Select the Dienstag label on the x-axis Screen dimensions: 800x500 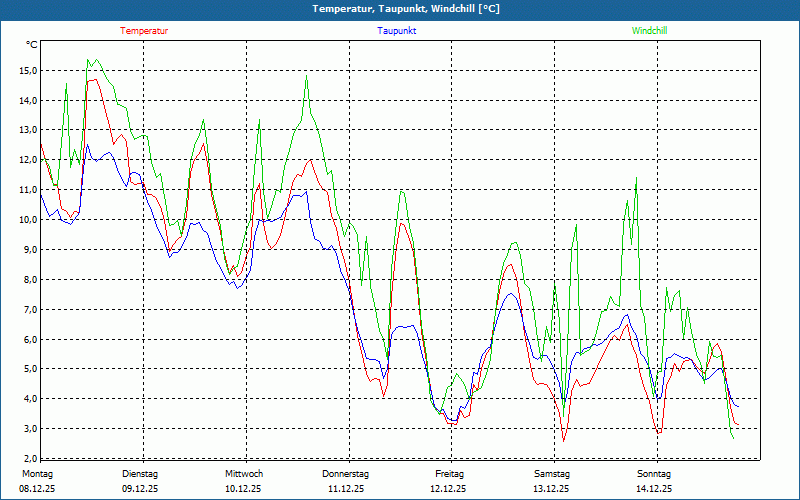point(140,473)
